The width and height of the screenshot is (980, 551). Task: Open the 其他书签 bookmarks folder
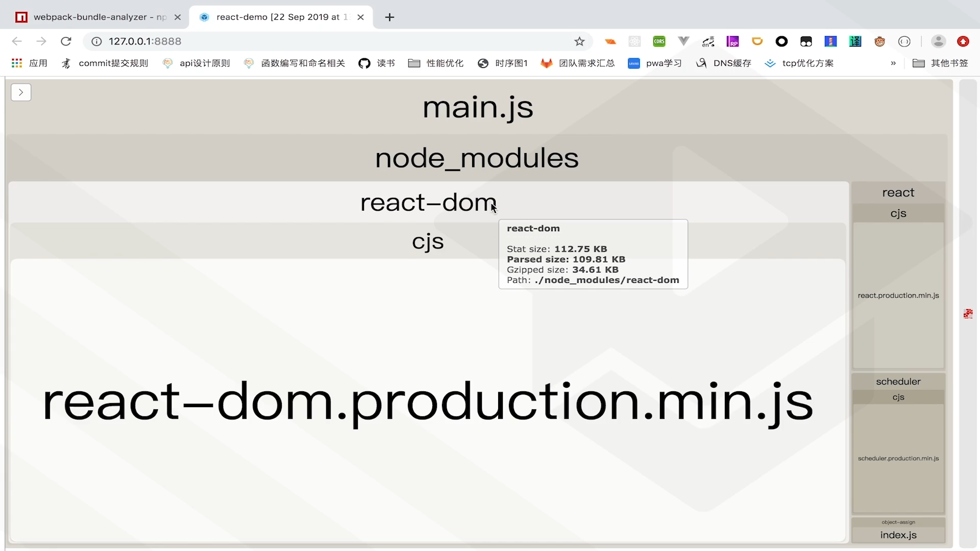click(940, 63)
